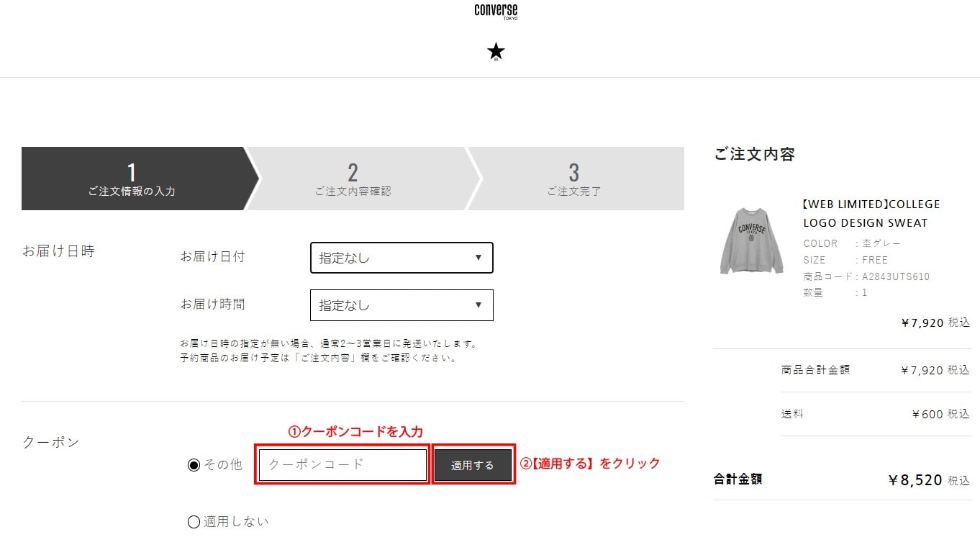Click the クーポン section label
This screenshot has width=980, height=550.
pyautogui.click(x=51, y=442)
